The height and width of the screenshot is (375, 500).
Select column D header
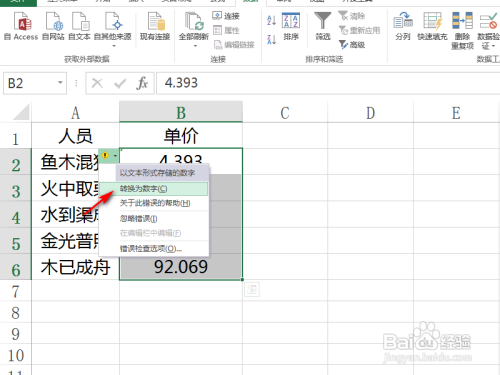click(x=370, y=113)
